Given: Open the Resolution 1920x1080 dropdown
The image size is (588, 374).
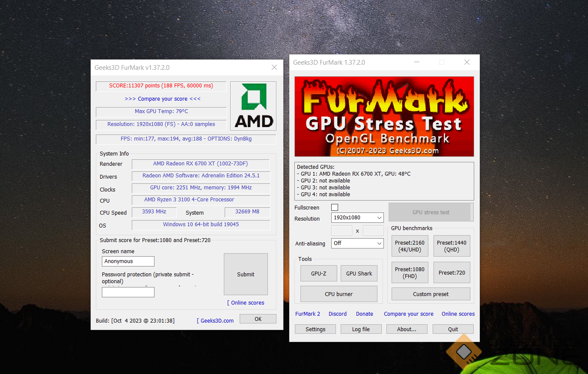Looking at the screenshot, I should 357,218.
